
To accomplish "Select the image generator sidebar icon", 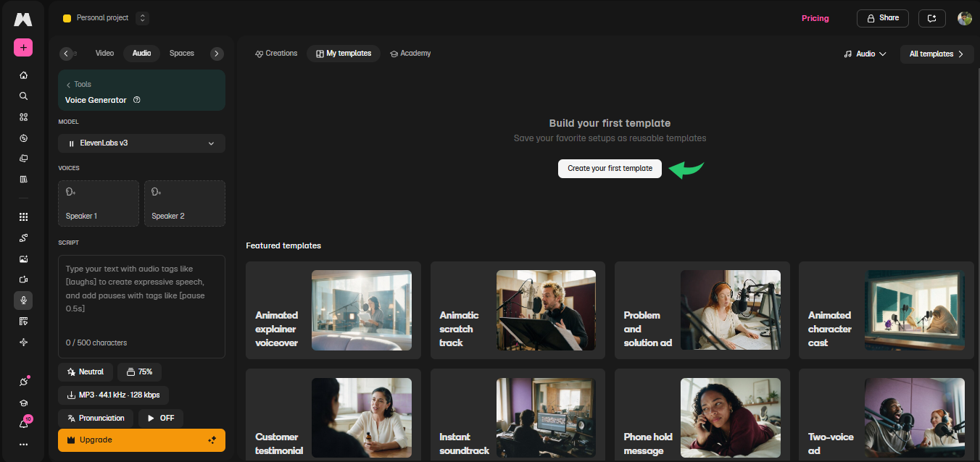I will (23, 259).
